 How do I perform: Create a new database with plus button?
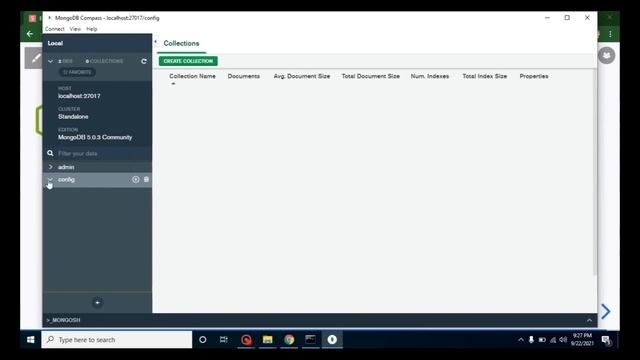[x=97, y=303]
